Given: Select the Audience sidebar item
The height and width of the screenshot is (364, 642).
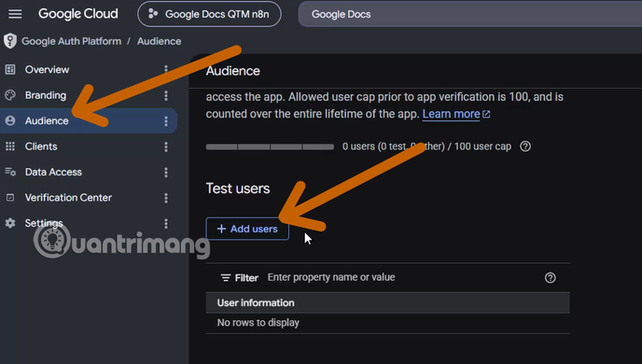Looking at the screenshot, I should point(88,120).
